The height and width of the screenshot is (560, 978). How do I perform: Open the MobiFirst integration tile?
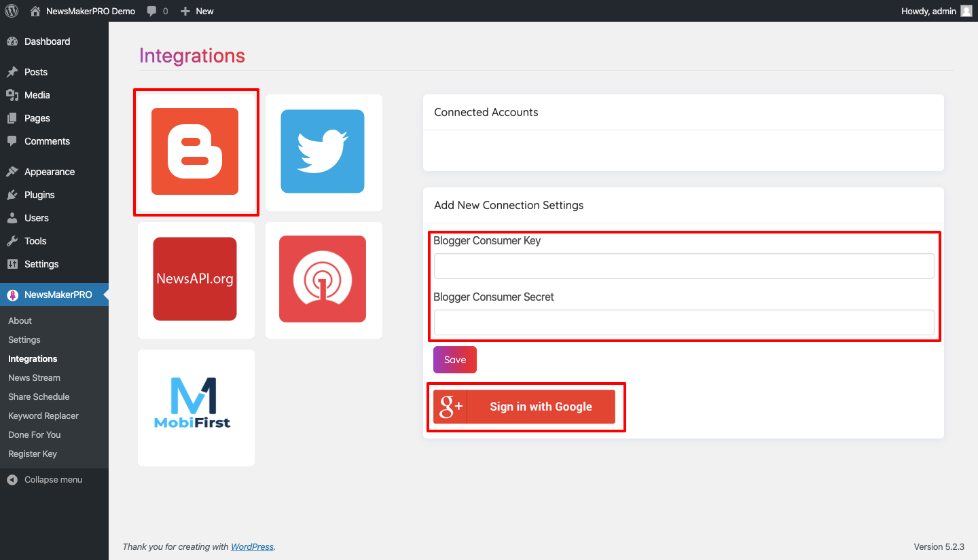[x=196, y=407]
